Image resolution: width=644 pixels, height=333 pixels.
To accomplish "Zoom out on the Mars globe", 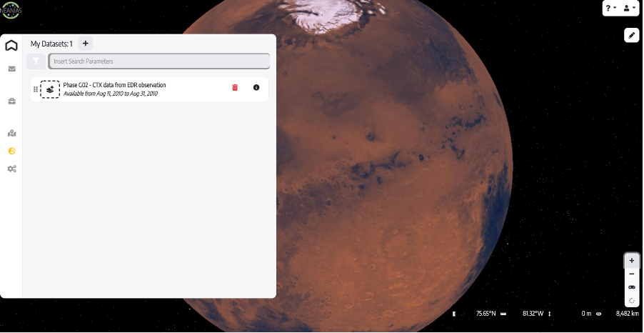I will (x=631, y=274).
